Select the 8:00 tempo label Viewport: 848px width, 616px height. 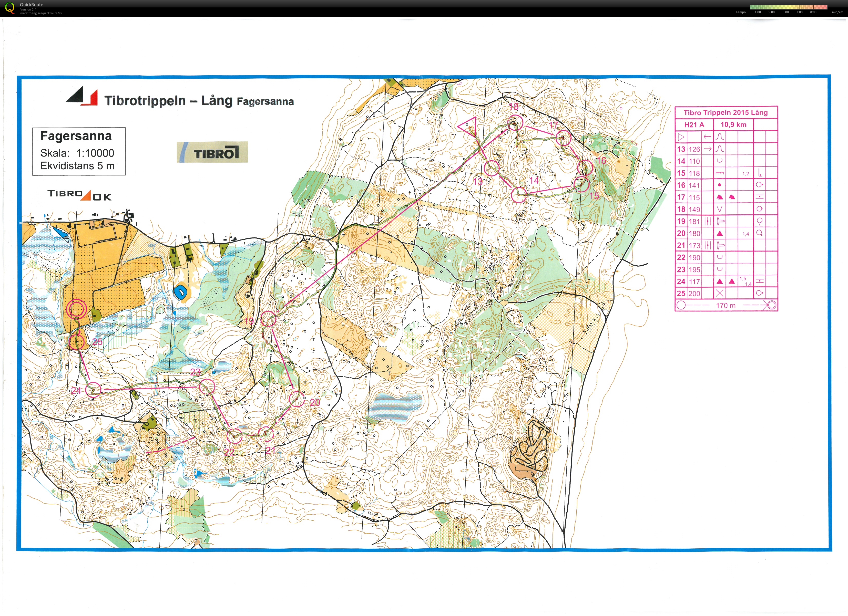pyautogui.click(x=813, y=12)
